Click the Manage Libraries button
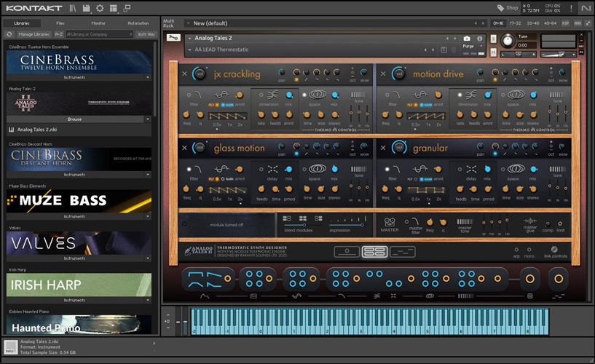595x364 pixels. pos(32,34)
